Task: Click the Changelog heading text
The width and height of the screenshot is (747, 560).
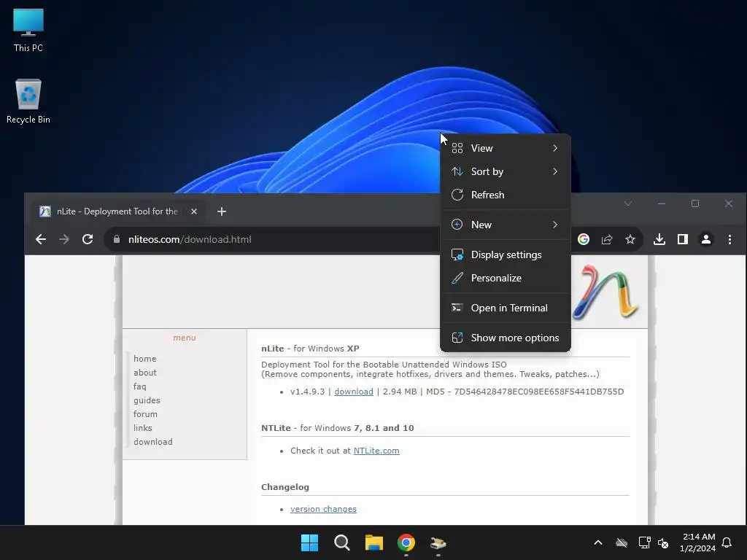Action: tap(285, 487)
